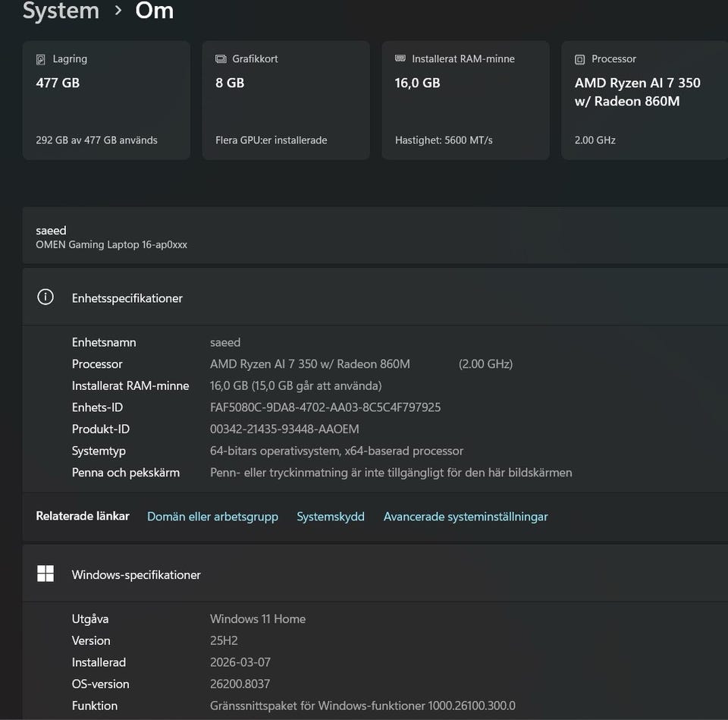The height and width of the screenshot is (720, 728).
Task: Open the Systemskydd link
Action: coord(331,517)
